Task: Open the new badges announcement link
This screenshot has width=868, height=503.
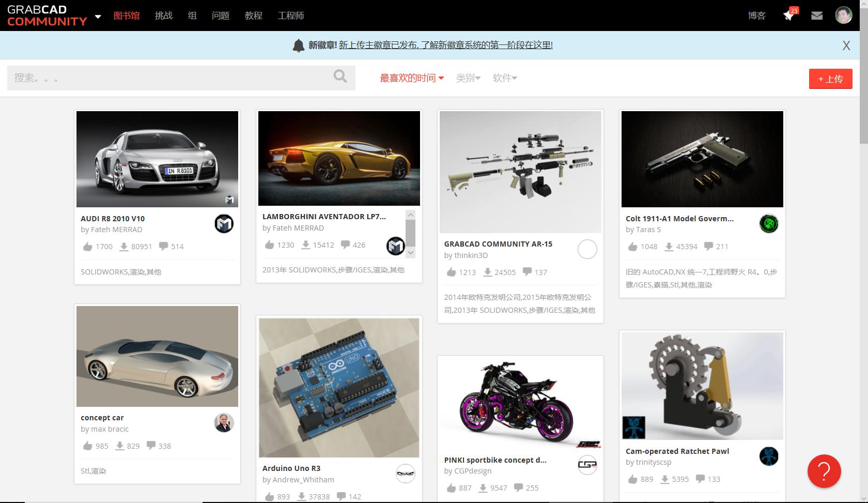Action: tap(445, 45)
